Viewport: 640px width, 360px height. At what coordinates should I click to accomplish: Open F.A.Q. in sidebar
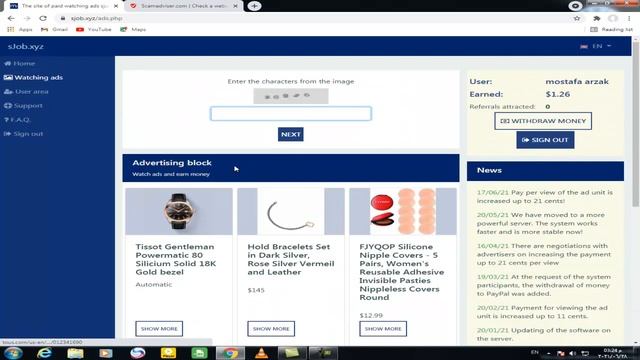tap(18, 120)
